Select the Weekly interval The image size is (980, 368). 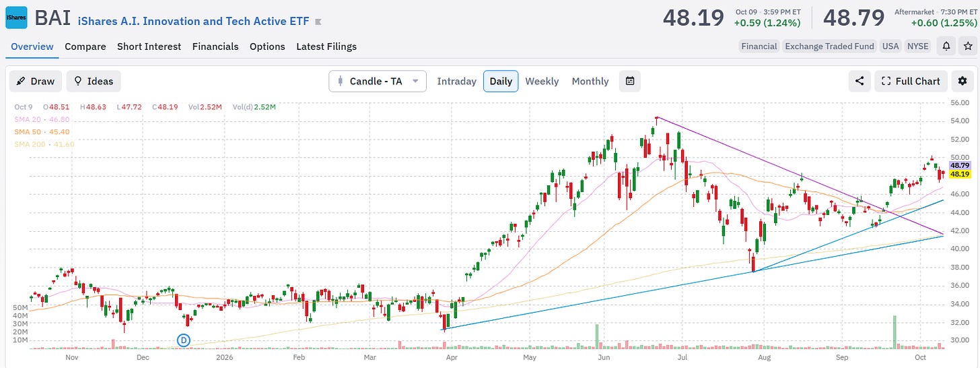click(542, 82)
